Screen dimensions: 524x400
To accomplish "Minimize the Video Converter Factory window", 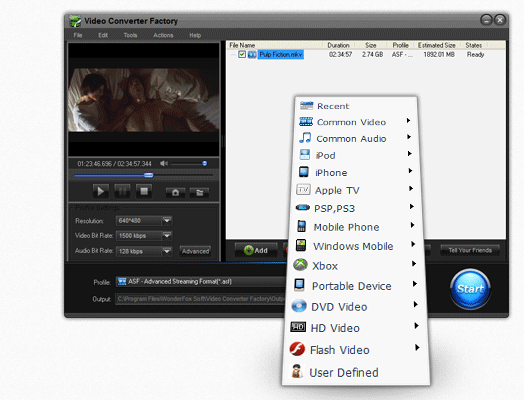I will pos(486,20).
